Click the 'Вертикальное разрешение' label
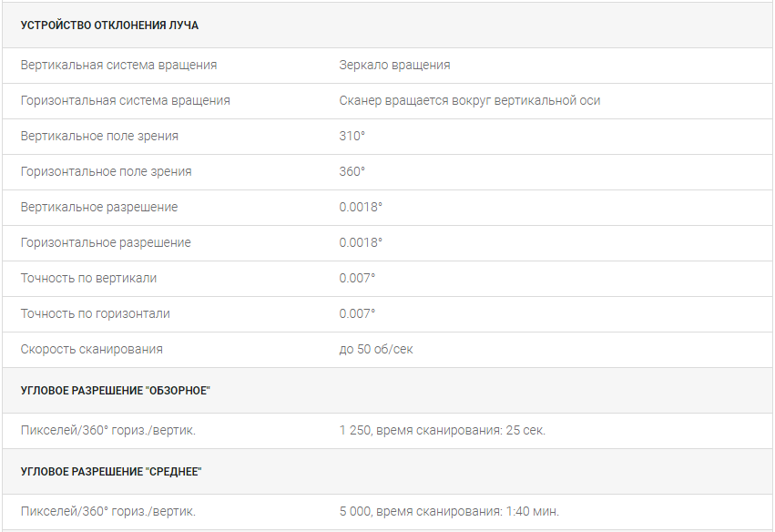Image resolution: width=775 pixels, height=532 pixels. [x=99, y=208]
